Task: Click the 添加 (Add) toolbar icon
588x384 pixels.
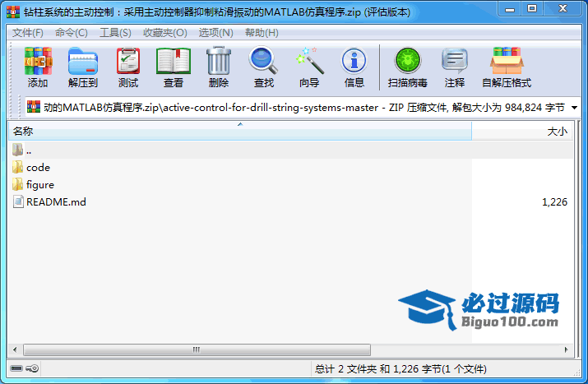Action: coord(38,61)
